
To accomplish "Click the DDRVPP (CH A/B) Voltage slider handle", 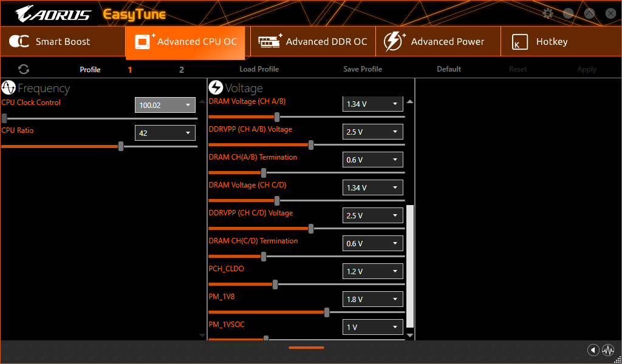I will click(311, 144).
